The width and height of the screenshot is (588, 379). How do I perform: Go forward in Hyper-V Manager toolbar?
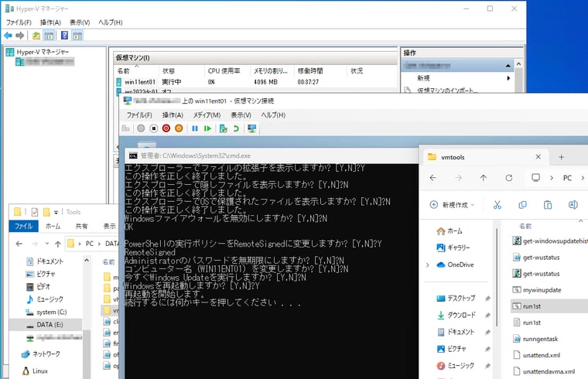(20, 36)
